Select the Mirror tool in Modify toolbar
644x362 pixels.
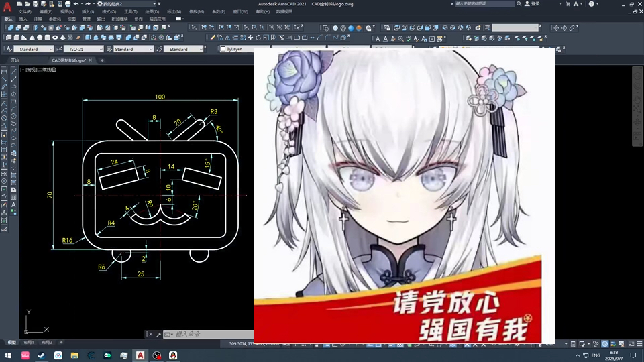pos(227,38)
